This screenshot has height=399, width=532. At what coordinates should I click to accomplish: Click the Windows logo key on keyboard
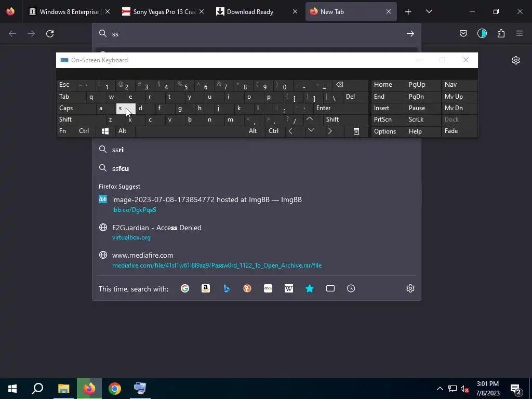click(105, 131)
